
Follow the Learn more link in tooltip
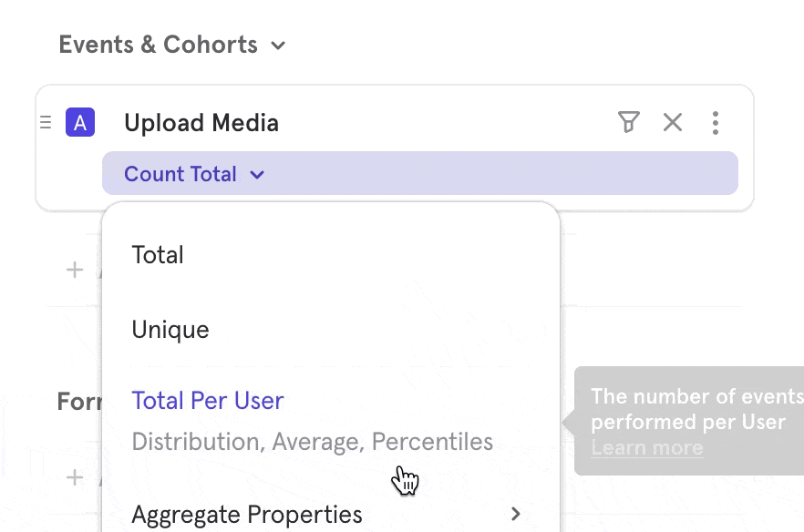[x=646, y=447]
